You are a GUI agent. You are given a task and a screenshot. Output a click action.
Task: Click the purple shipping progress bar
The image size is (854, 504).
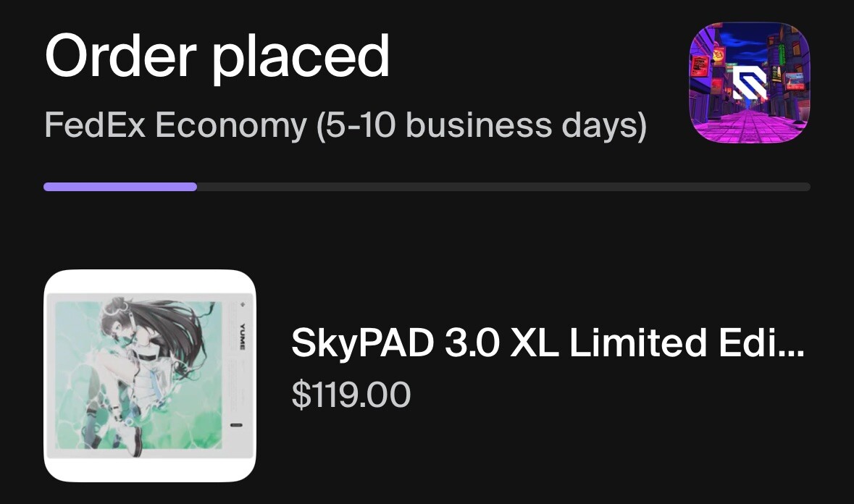120,188
